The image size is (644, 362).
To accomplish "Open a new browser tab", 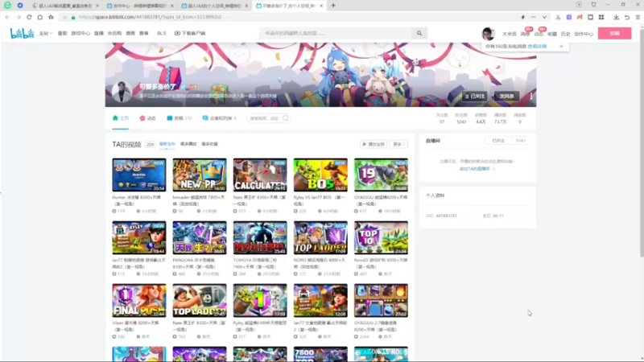I will coord(333,6).
